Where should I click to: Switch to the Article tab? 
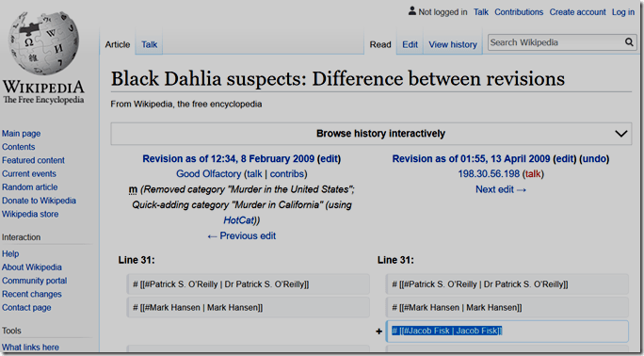[x=118, y=44]
